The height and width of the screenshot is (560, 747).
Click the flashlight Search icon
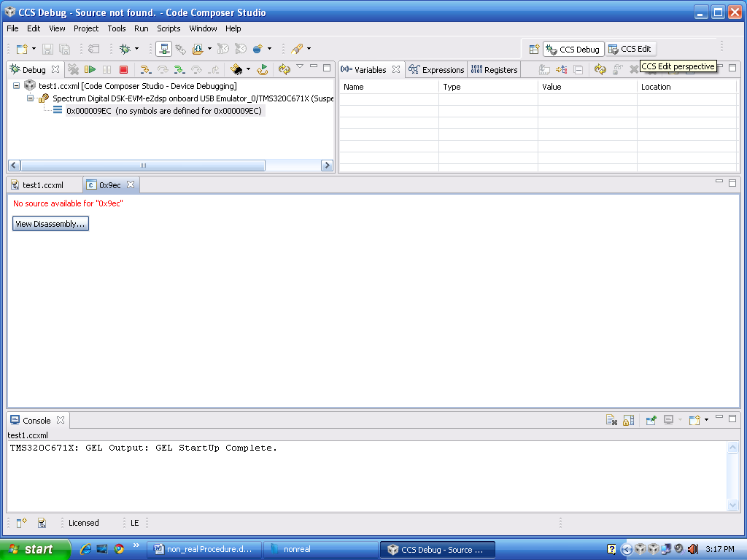[x=298, y=49]
